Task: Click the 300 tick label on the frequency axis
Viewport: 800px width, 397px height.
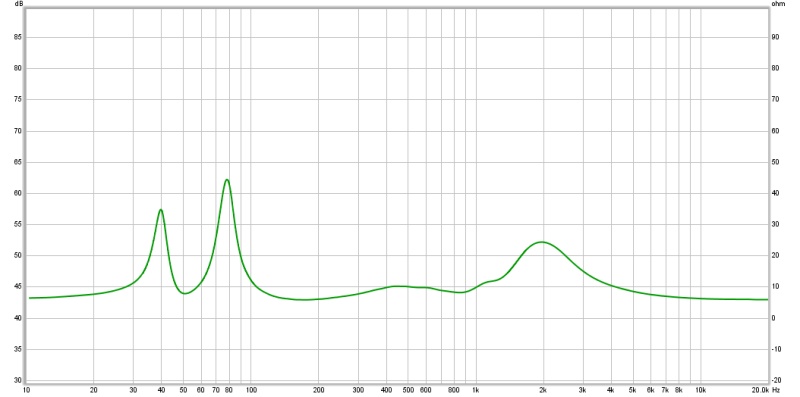Action: [x=358, y=390]
